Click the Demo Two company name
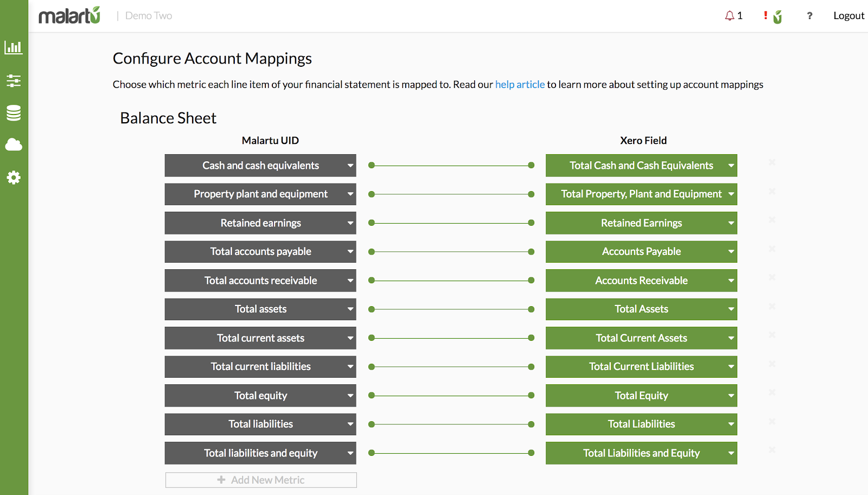Screen dimensions: 868x495 pyautogui.click(x=149, y=16)
